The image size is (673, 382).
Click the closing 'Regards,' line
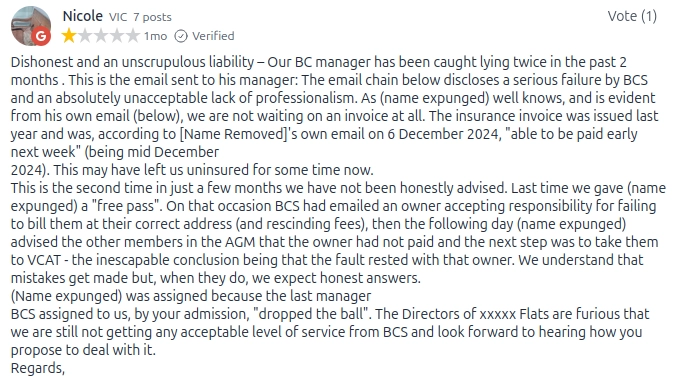38,368
